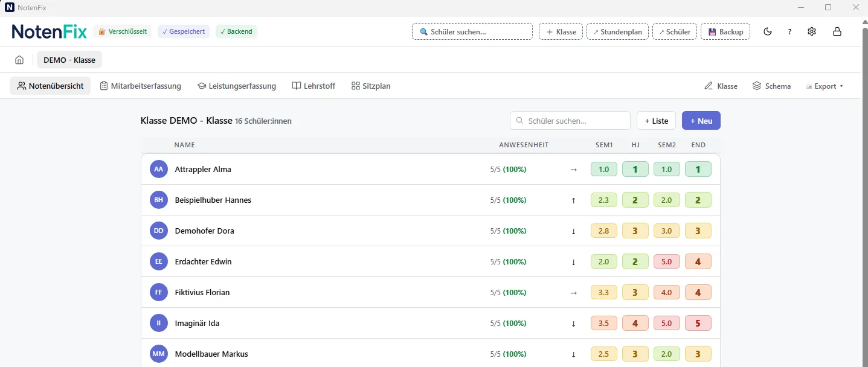Viewport: 868px width, 367px height.
Task: Open the Backup button
Action: [725, 31]
